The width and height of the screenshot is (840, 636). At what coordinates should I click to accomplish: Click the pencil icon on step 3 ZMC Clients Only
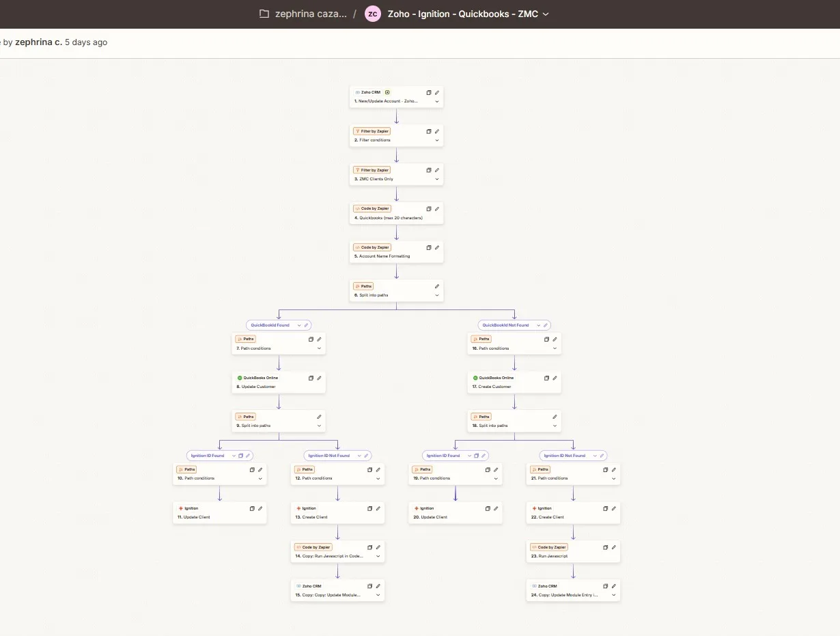[x=437, y=170]
